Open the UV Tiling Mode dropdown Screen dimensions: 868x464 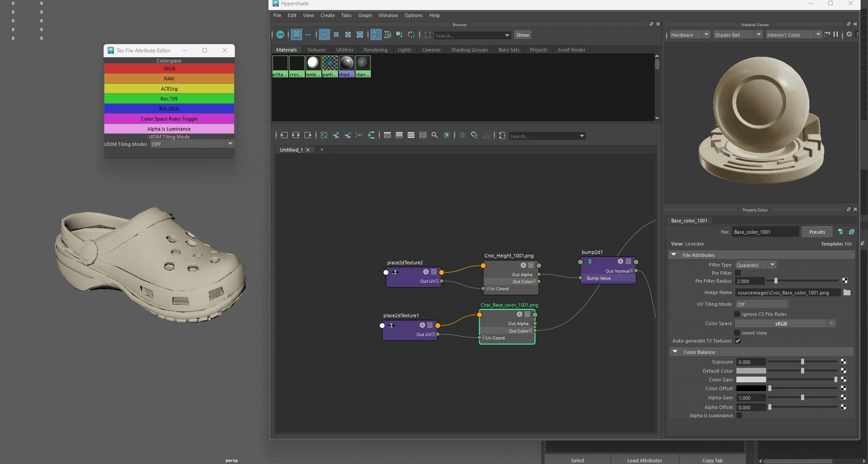[x=761, y=304]
